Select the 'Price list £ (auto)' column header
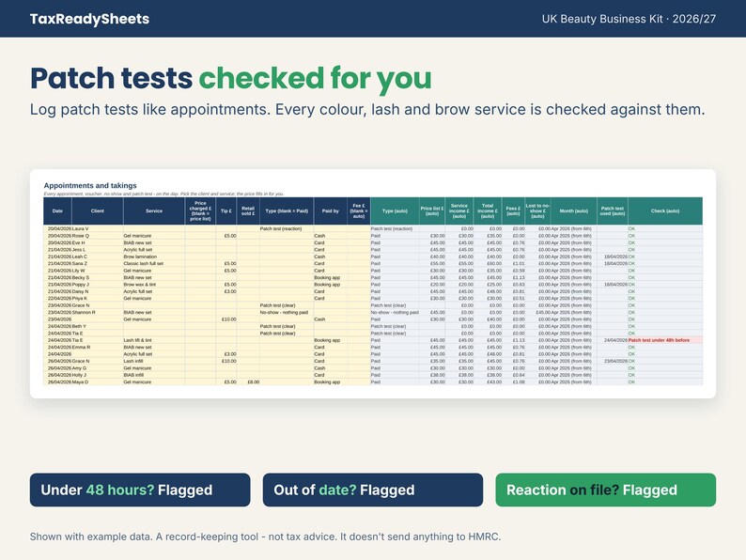The width and height of the screenshot is (746, 560). 432,210
